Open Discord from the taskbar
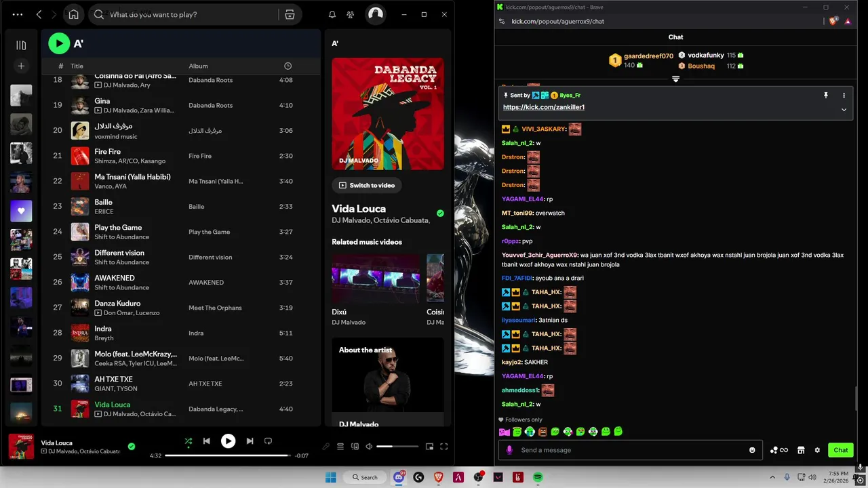868x488 pixels. (x=399, y=477)
